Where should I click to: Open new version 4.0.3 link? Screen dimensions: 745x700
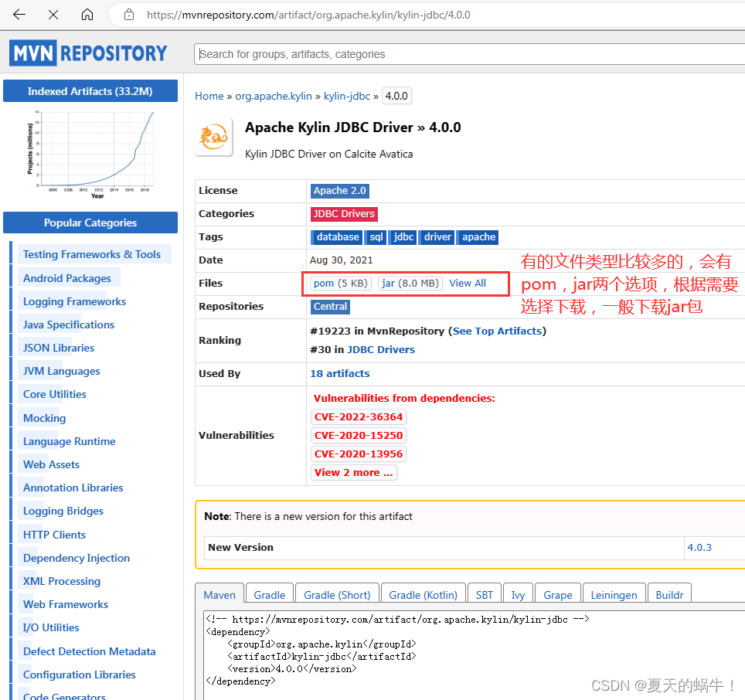pos(699,548)
